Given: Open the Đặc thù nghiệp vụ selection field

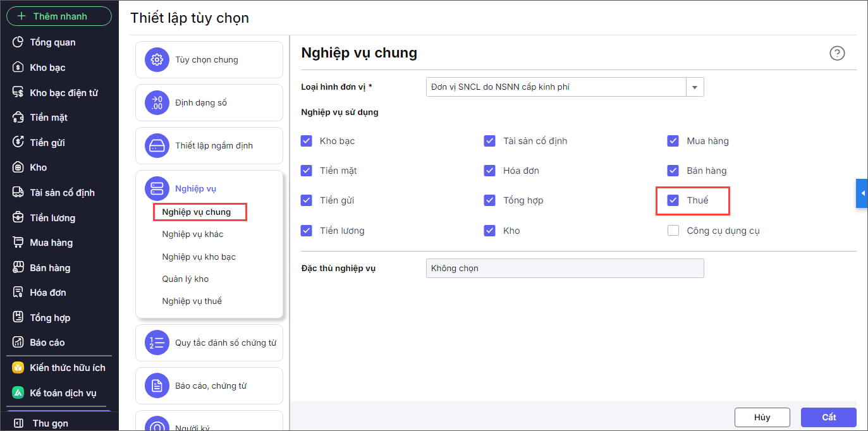Looking at the screenshot, I should coord(565,269).
